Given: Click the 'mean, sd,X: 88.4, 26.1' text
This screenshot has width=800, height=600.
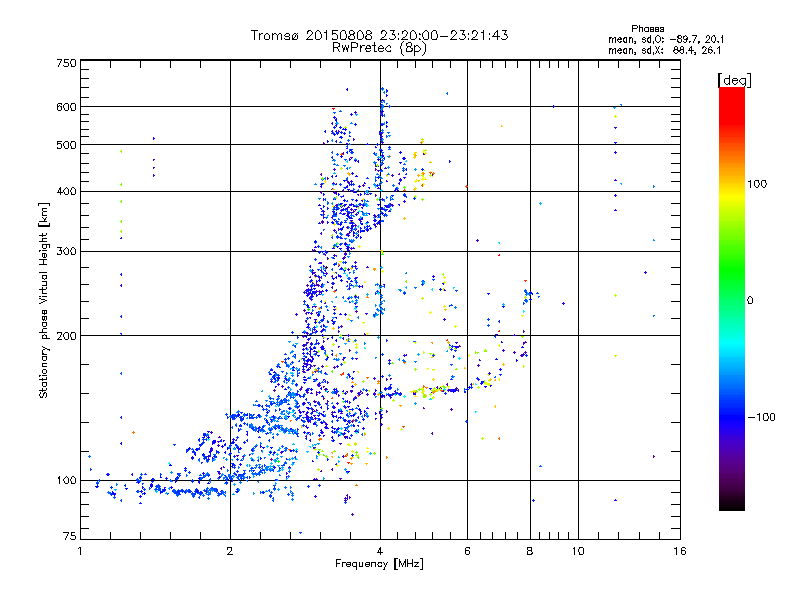Looking at the screenshot, I should (x=664, y=51).
